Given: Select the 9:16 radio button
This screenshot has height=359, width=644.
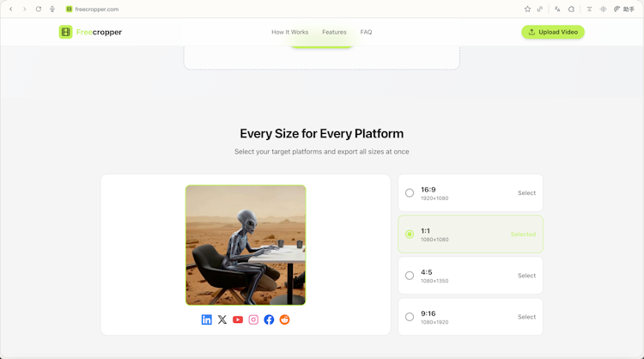Looking at the screenshot, I should tap(410, 317).
